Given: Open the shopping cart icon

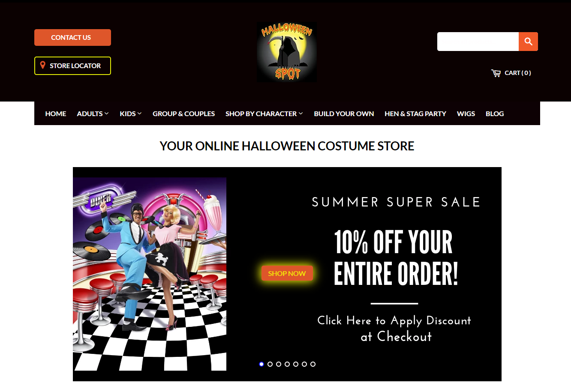Looking at the screenshot, I should click(x=496, y=73).
